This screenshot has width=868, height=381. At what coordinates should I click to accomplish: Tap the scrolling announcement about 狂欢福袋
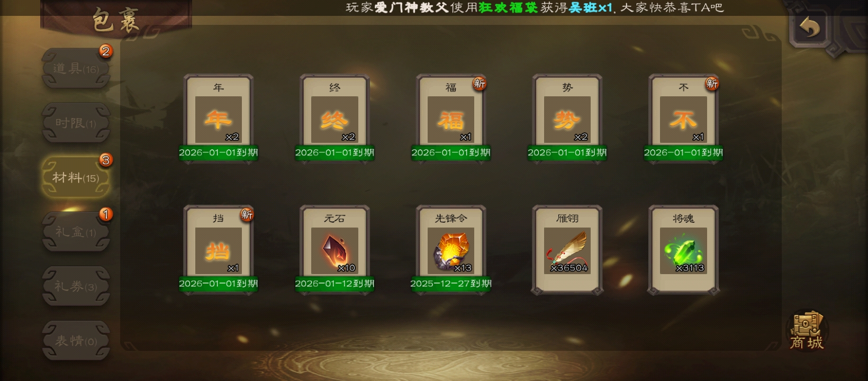point(535,7)
